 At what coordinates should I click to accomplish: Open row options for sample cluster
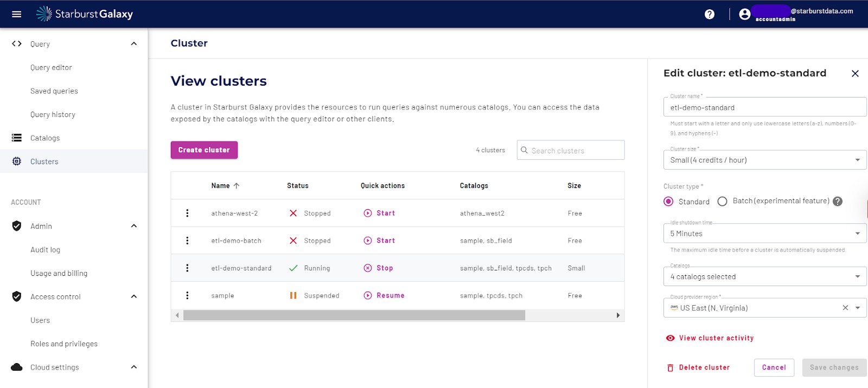187,295
